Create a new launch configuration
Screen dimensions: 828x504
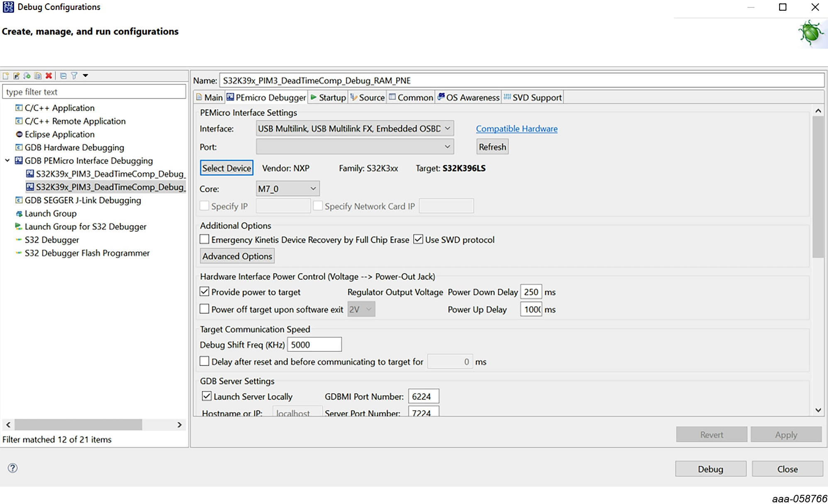click(x=6, y=75)
